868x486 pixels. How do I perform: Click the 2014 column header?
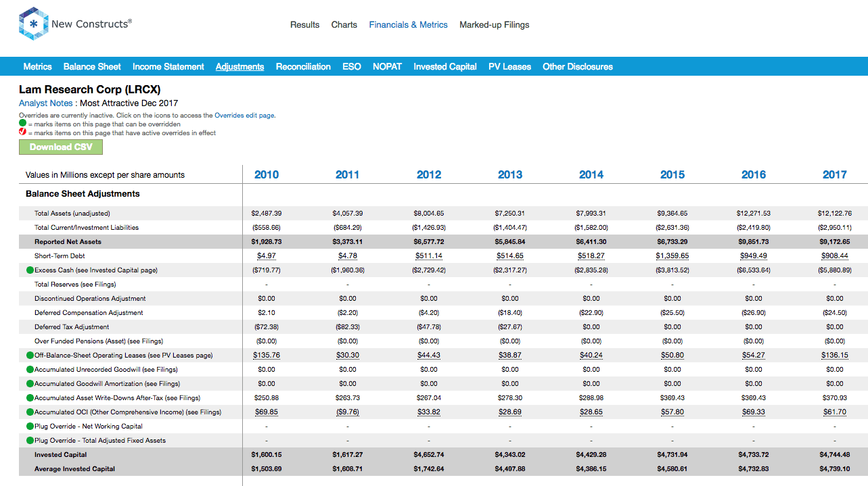(x=591, y=174)
